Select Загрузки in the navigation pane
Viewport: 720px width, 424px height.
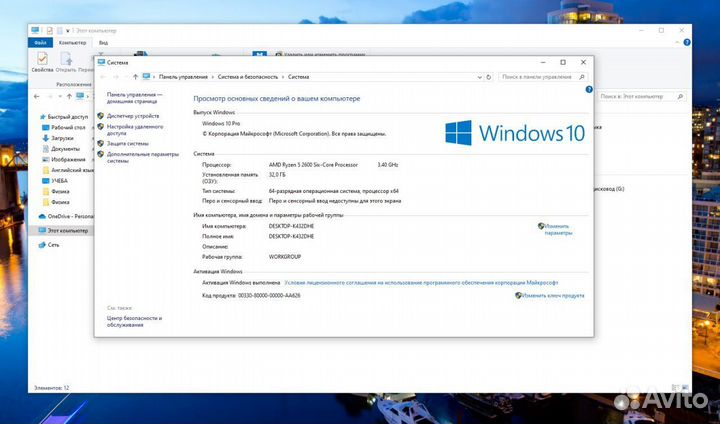[62, 138]
